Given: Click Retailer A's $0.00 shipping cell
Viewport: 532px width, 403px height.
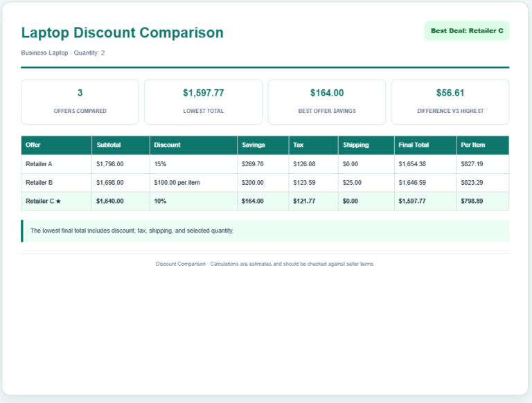Looking at the screenshot, I should 366,164.
